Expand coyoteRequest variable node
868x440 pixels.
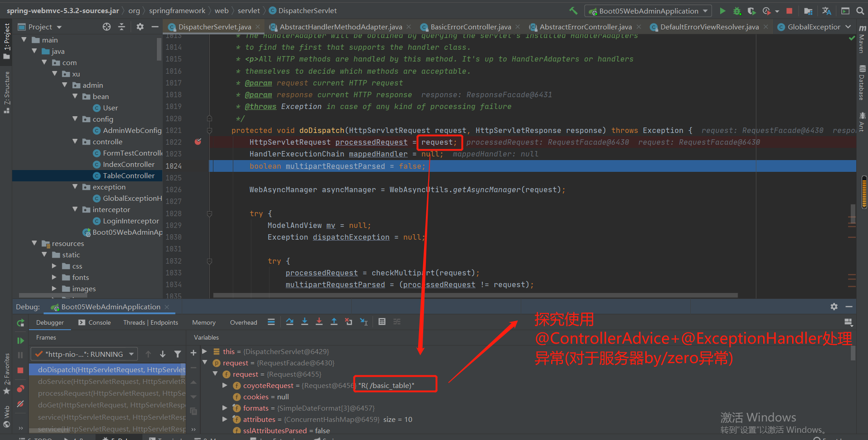[x=225, y=385]
